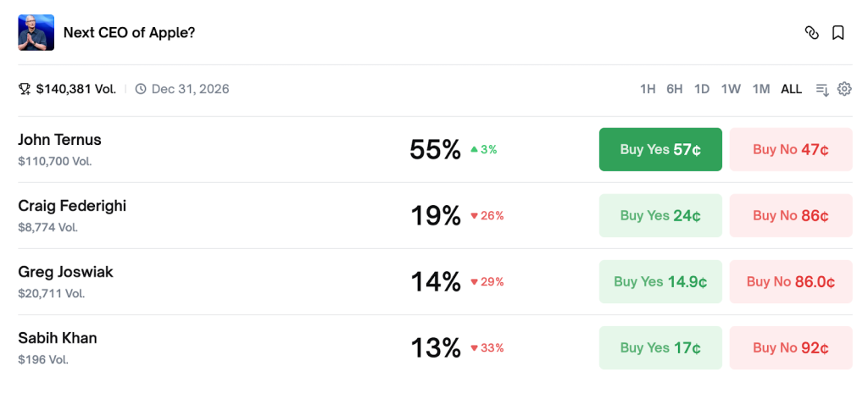Buy No on Greg Joswiak at 86.0¢
The width and height of the screenshot is (868, 394).
pos(791,281)
